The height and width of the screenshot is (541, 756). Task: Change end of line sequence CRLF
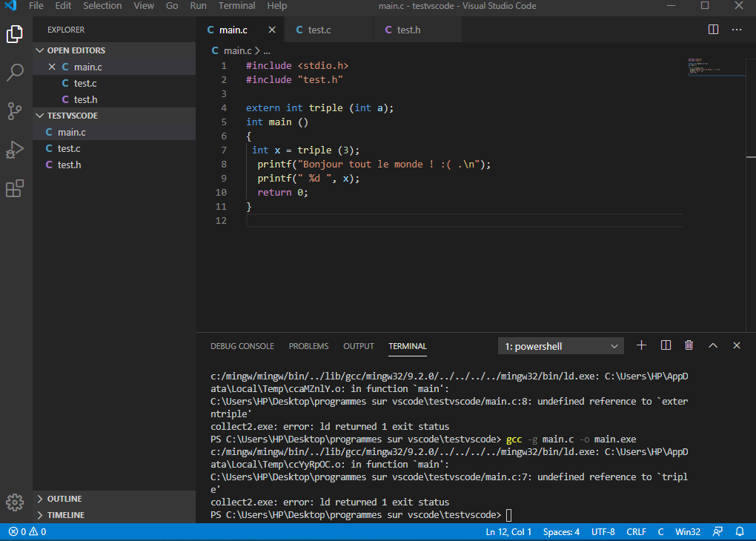[636, 532]
